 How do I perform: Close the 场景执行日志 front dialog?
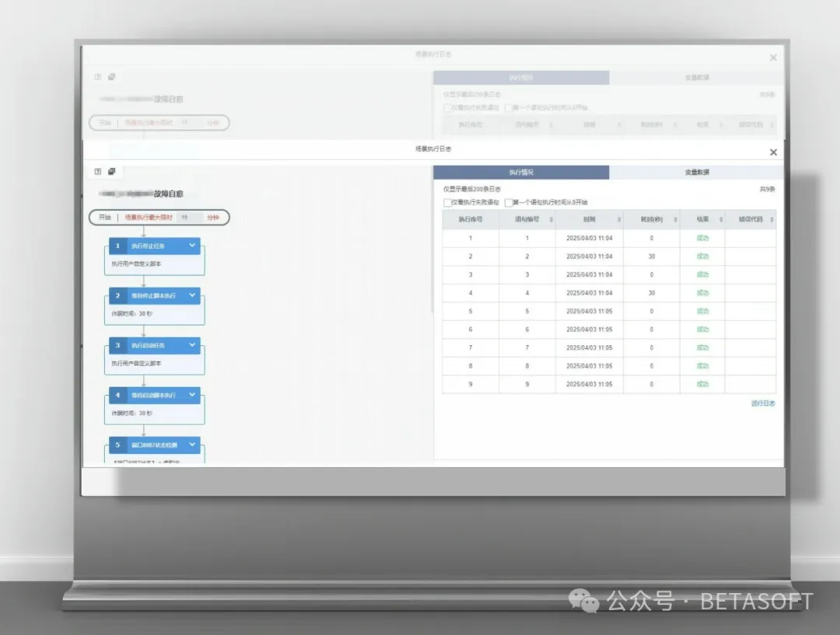click(x=773, y=152)
